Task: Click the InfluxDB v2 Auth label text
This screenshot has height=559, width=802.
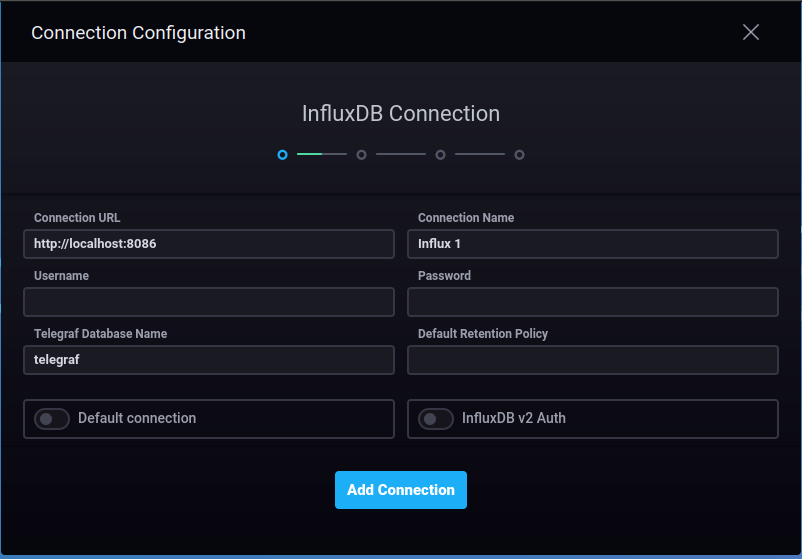Action: tap(514, 418)
